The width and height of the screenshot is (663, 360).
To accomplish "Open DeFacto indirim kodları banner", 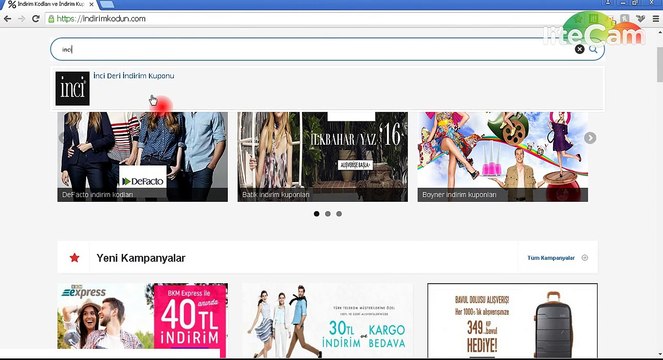I will pyautogui.click(x=142, y=157).
